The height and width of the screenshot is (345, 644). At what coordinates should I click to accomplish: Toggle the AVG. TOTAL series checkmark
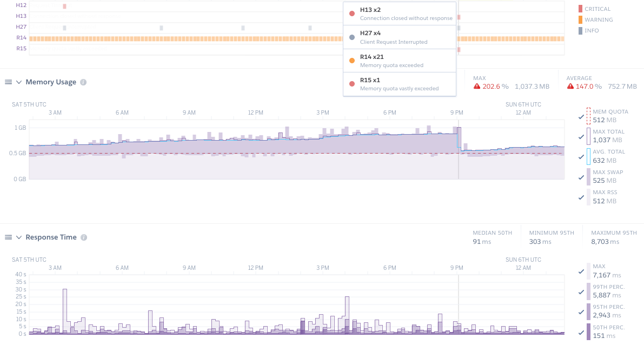point(581,157)
